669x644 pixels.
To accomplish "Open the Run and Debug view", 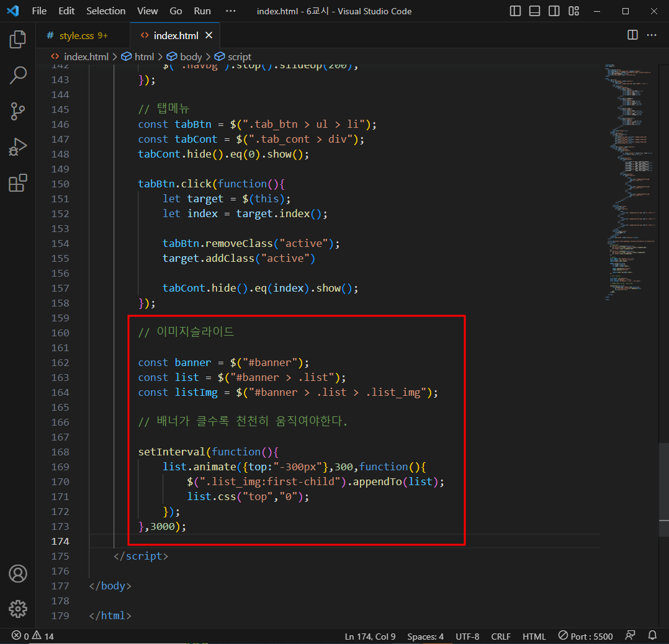I will tap(17, 147).
